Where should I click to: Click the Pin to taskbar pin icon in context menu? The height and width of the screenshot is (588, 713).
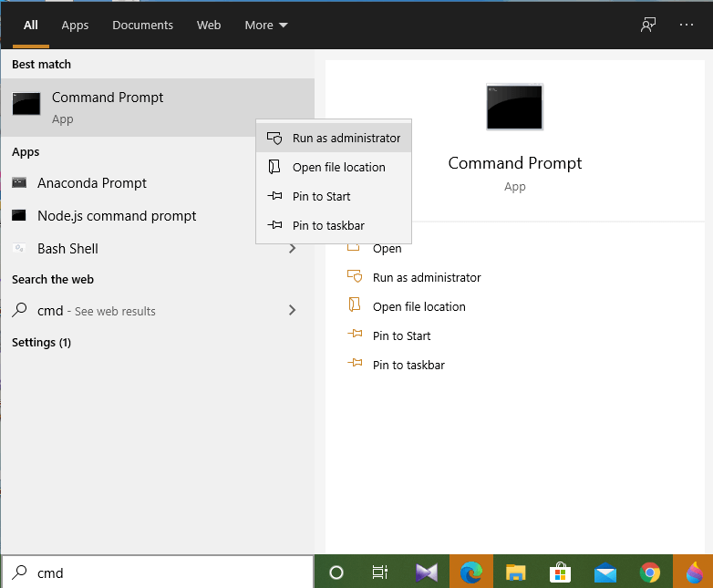click(x=274, y=224)
